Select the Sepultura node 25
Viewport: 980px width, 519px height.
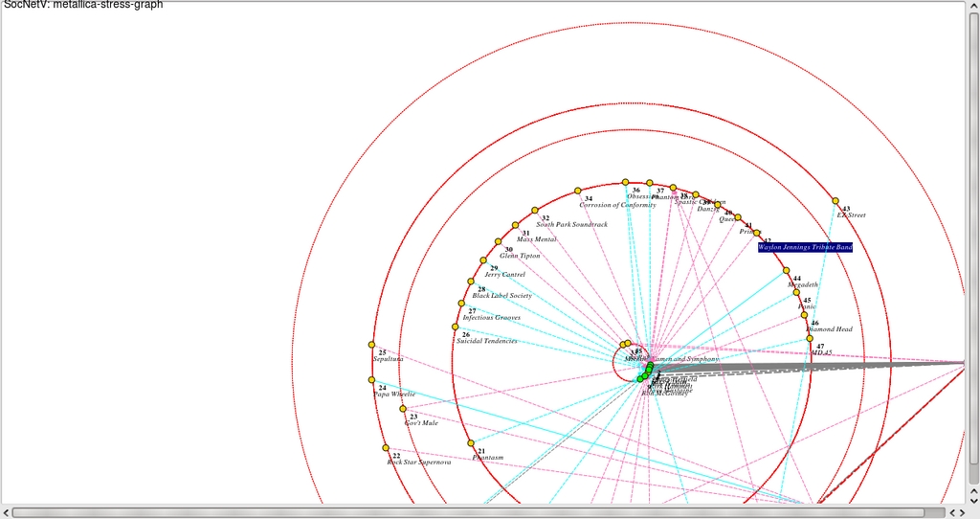[371, 345]
